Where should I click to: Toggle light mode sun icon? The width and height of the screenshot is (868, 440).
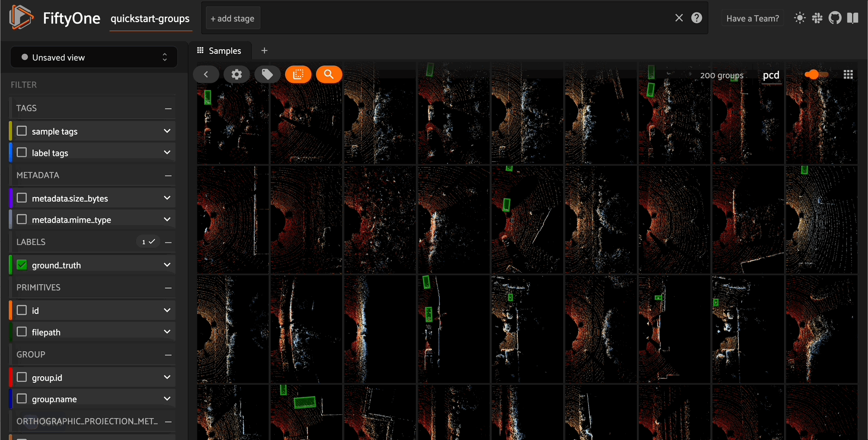[800, 18]
